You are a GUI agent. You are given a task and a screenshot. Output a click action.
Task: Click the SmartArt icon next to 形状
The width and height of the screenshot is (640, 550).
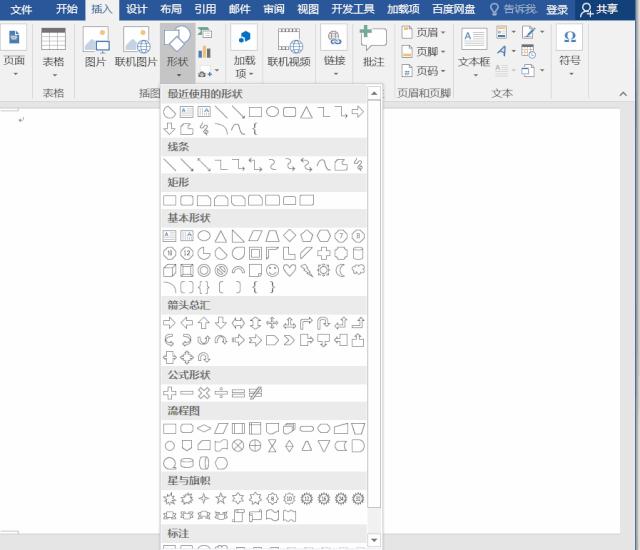click(x=205, y=32)
